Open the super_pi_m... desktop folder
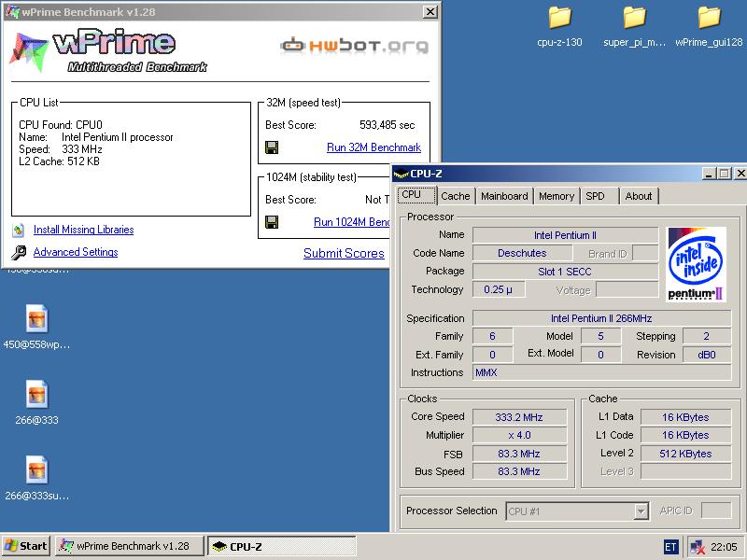747x560 pixels. (634, 26)
